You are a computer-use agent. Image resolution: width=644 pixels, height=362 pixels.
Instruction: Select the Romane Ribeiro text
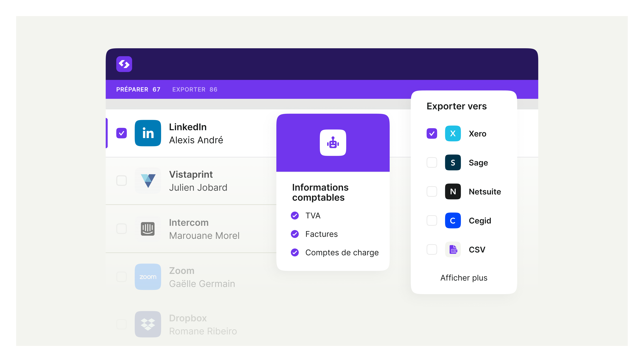203,331
